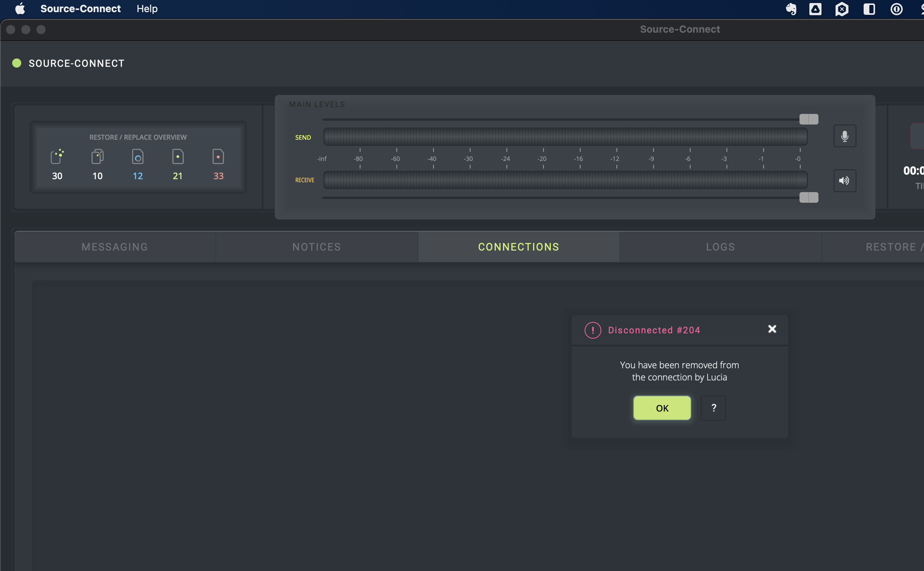Click the sparkle file icon labeled 30
Image resolution: width=924 pixels, height=571 pixels.
click(57, 156)
